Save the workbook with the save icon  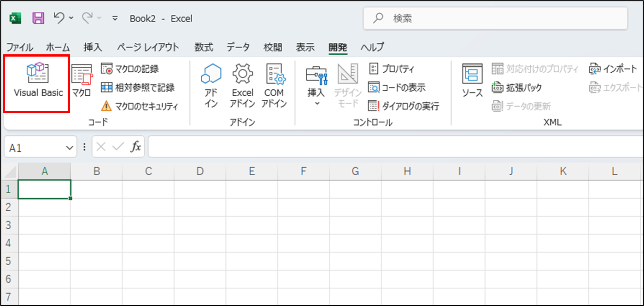[x=38, y=18]
